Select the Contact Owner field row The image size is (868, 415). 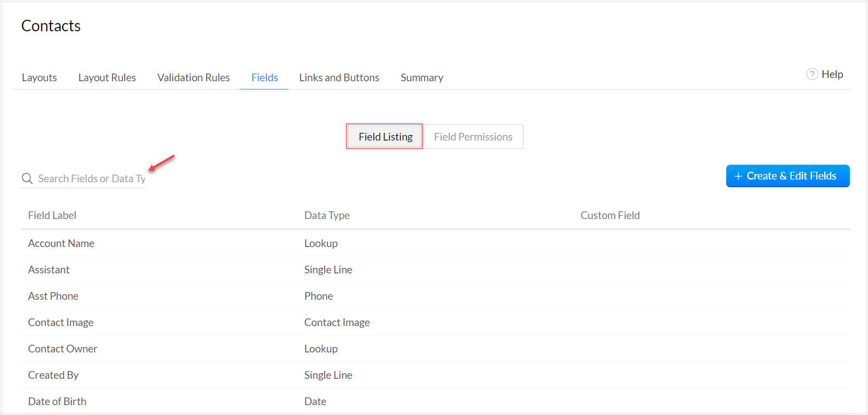click(63, 349)
